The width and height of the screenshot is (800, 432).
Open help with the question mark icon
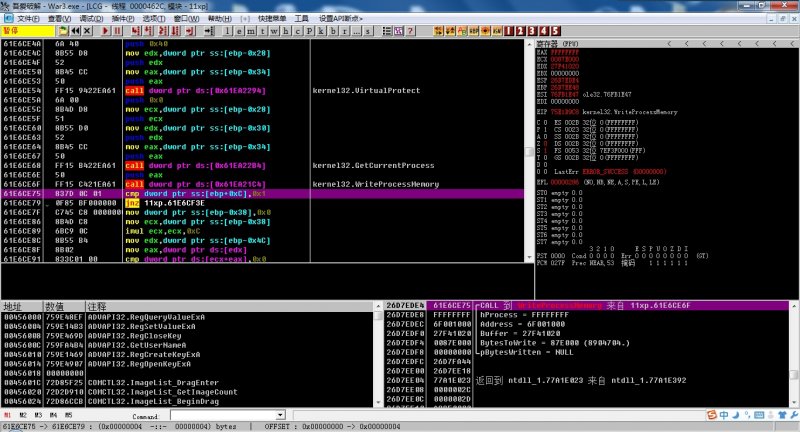pyautogui.click(x=410, y=31)
